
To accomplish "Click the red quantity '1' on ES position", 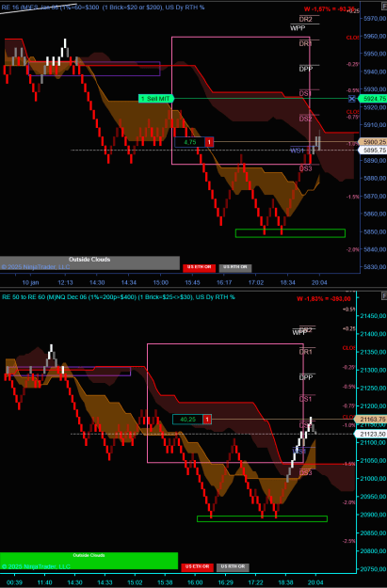I will pyautogui.click(x=209, y=142).
